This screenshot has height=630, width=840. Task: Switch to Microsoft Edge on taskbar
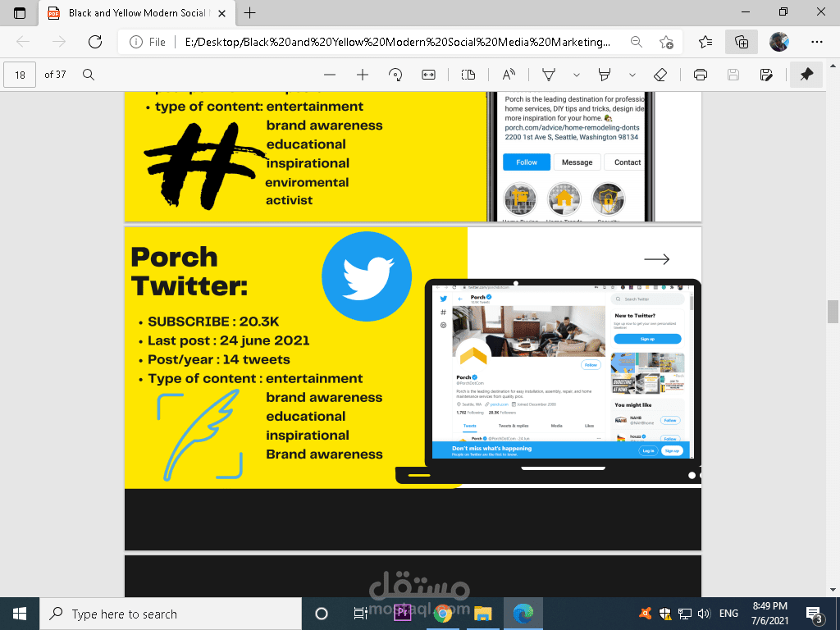(523, 614)
